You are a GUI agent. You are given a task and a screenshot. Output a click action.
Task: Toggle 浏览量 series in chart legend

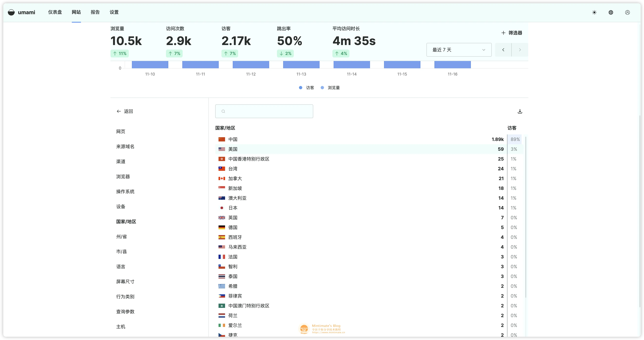pyautogui.click(x=330, y=88)
